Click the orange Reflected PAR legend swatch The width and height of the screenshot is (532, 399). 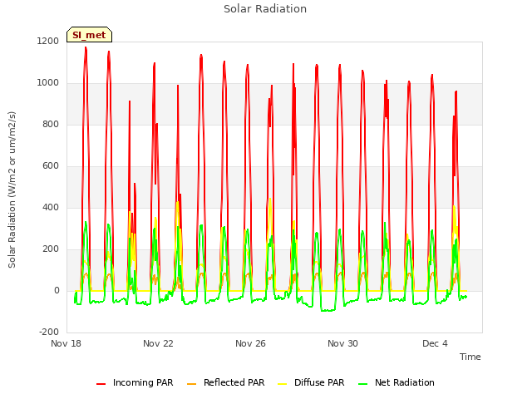tap(191, 384)
